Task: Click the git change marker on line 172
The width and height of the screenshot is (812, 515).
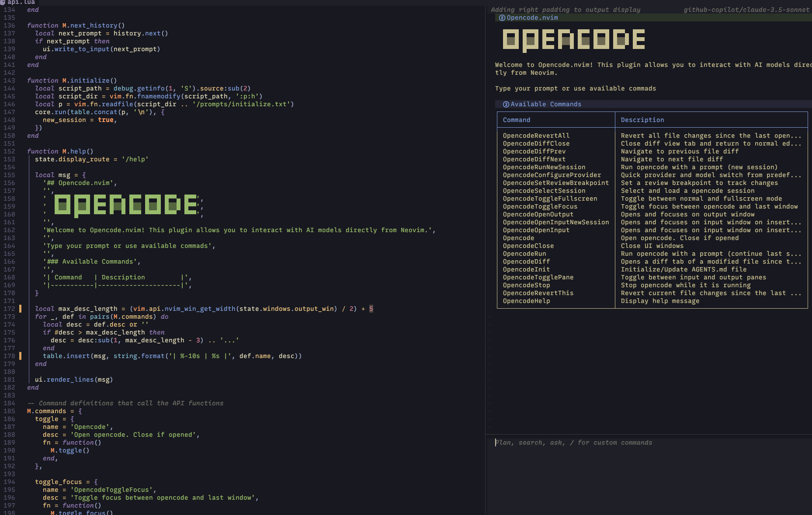Action: coord(20,309)
